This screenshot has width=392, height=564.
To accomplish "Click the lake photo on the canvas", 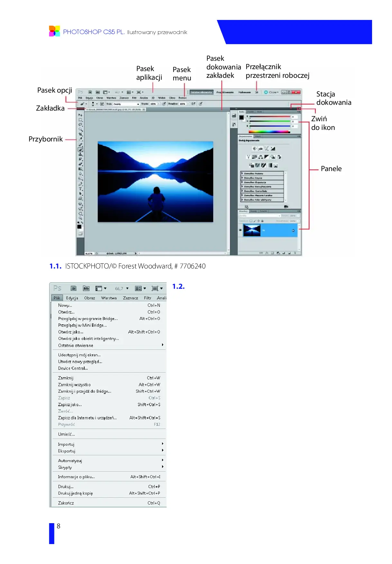I will (x=155, y=182).
